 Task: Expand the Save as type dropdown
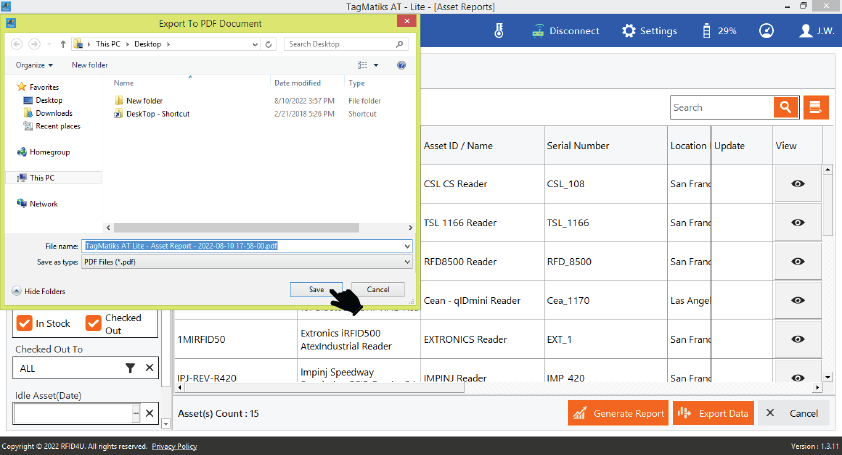pyautogui.click(x=407, y=262)
